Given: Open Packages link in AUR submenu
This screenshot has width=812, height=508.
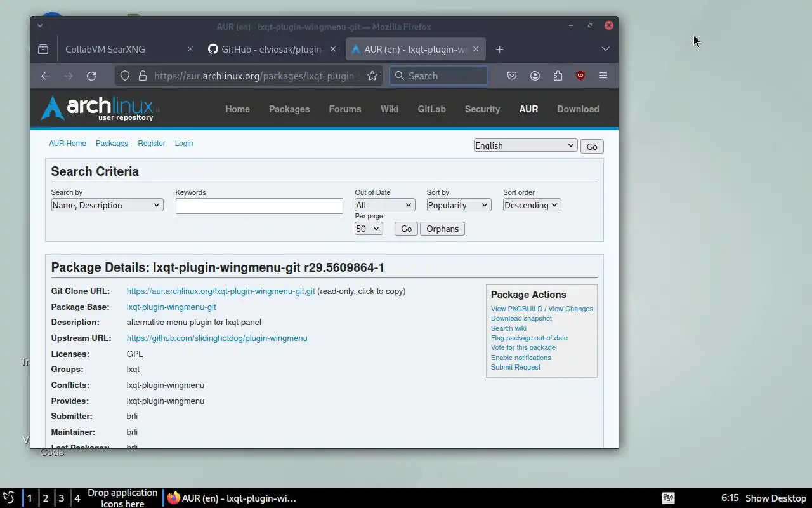Looking at the screenshot, I should coord(112,144).
